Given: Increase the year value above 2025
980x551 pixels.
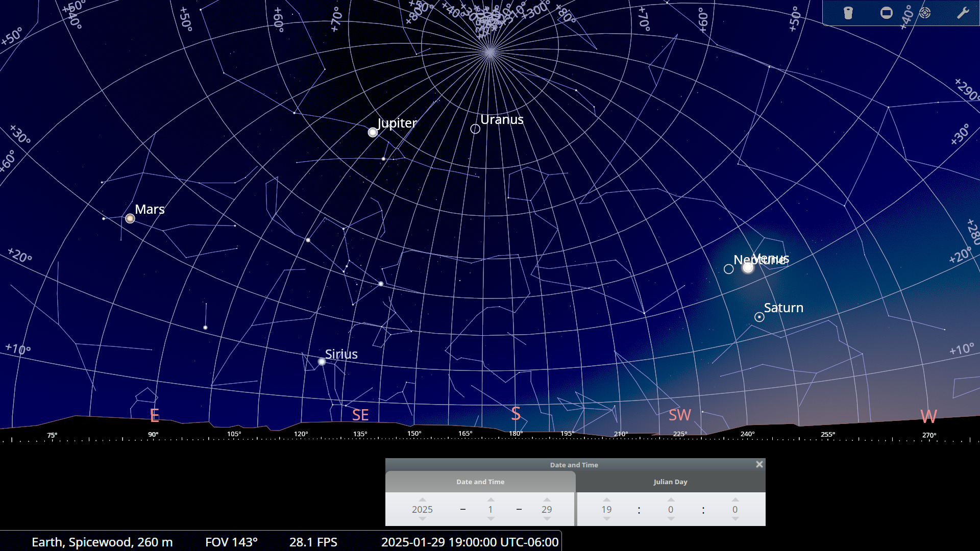Looking at the screenshot, I should [422, 500].
